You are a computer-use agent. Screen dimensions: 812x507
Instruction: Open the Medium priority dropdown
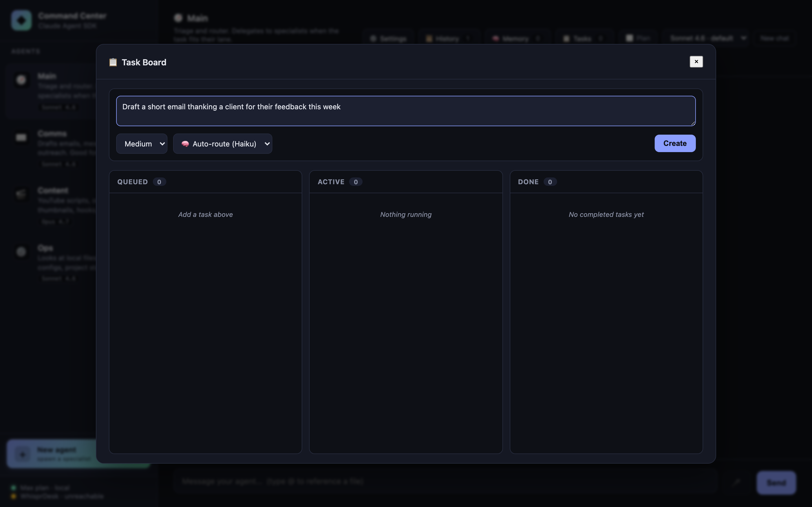tap(141, 144)
